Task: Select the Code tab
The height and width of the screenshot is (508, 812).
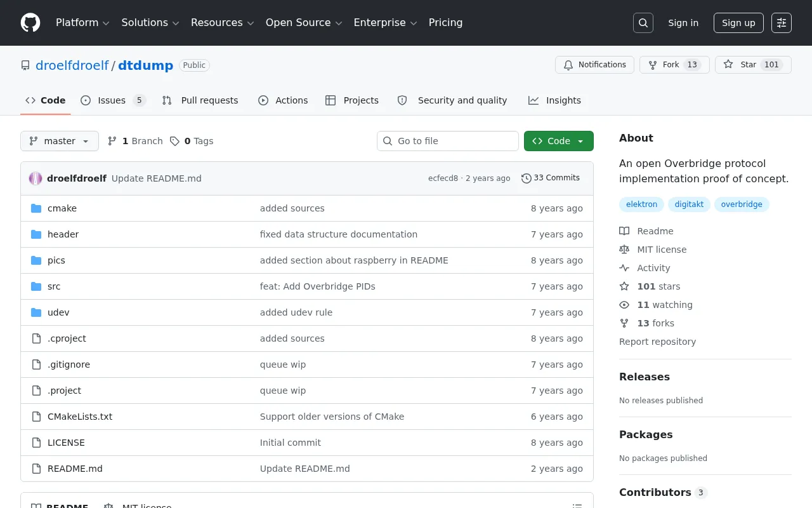Action: click(x=46, y=100)
